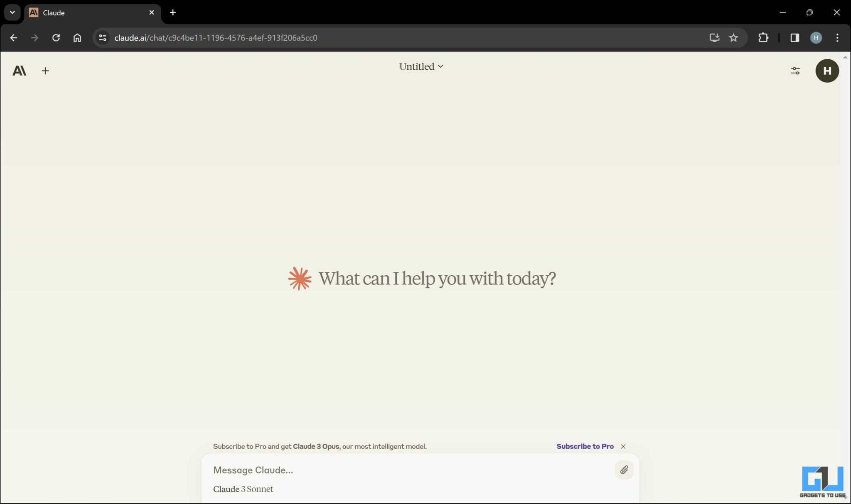The image size is (851, 504).
Task: Open the H user avatar menu
Action: [827, 71]
